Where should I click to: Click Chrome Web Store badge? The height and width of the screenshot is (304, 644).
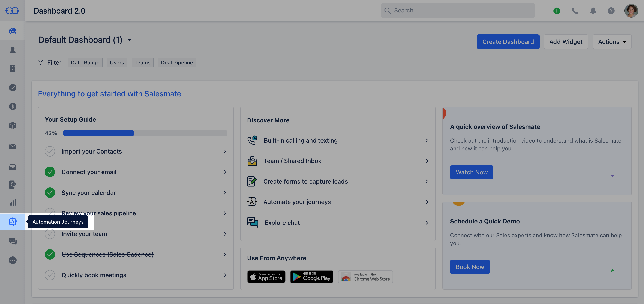tap(365, 277)
